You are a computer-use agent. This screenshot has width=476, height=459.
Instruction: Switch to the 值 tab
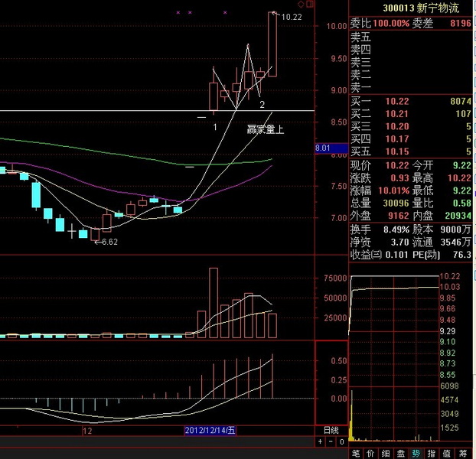pyautogui.click(x=445, y=452)
